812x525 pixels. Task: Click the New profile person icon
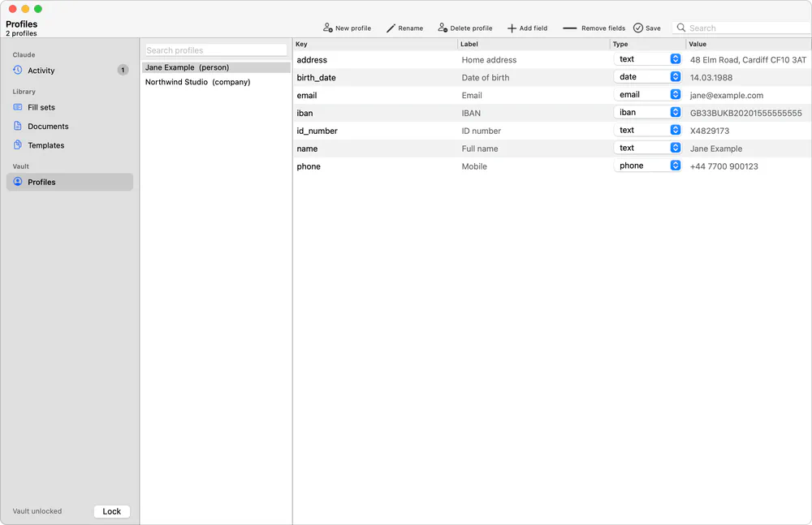[x=328, y=28]
